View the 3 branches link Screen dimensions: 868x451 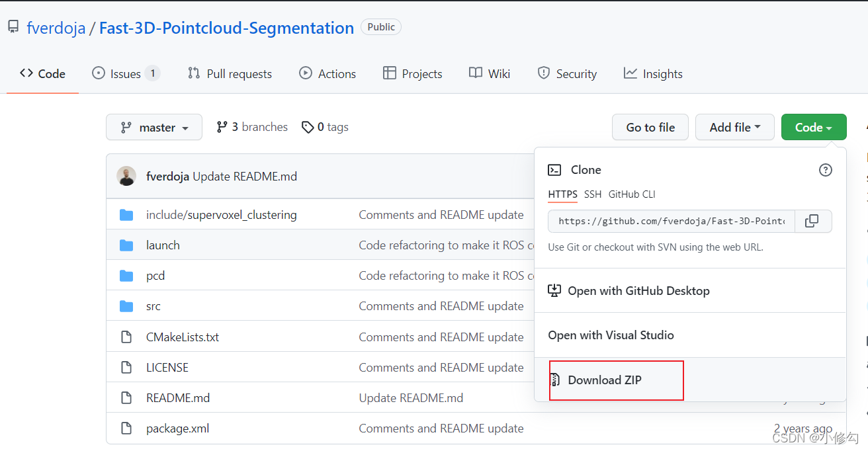click(x=252, y=127)
